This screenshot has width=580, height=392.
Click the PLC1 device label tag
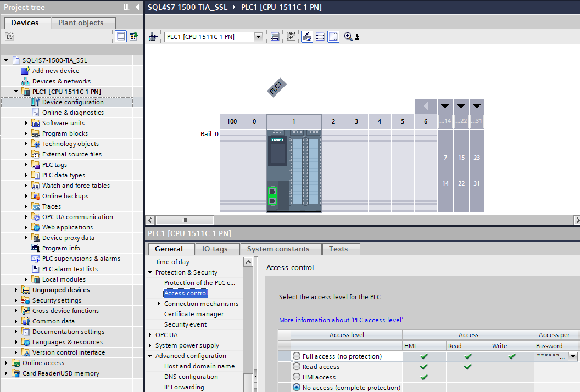276,88
